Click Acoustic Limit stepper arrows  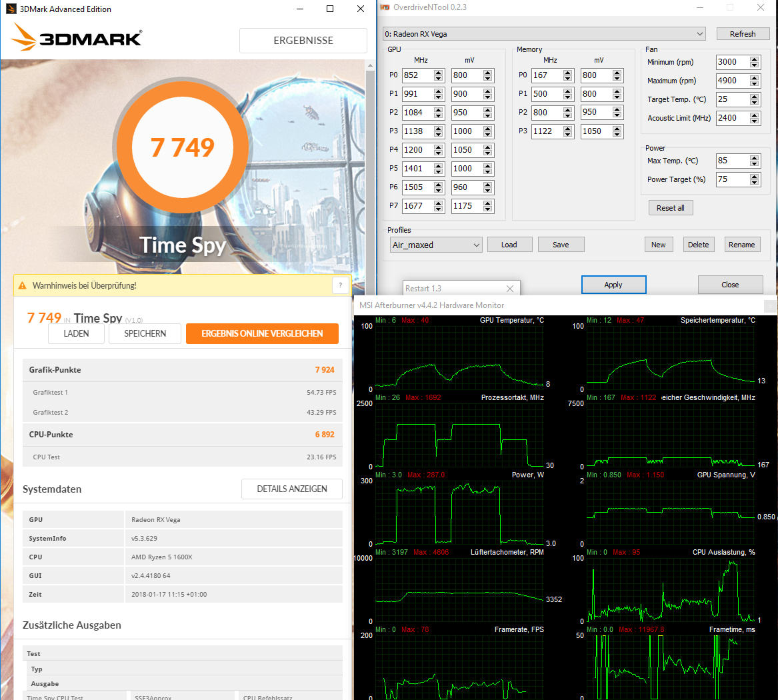pos(754,118)
